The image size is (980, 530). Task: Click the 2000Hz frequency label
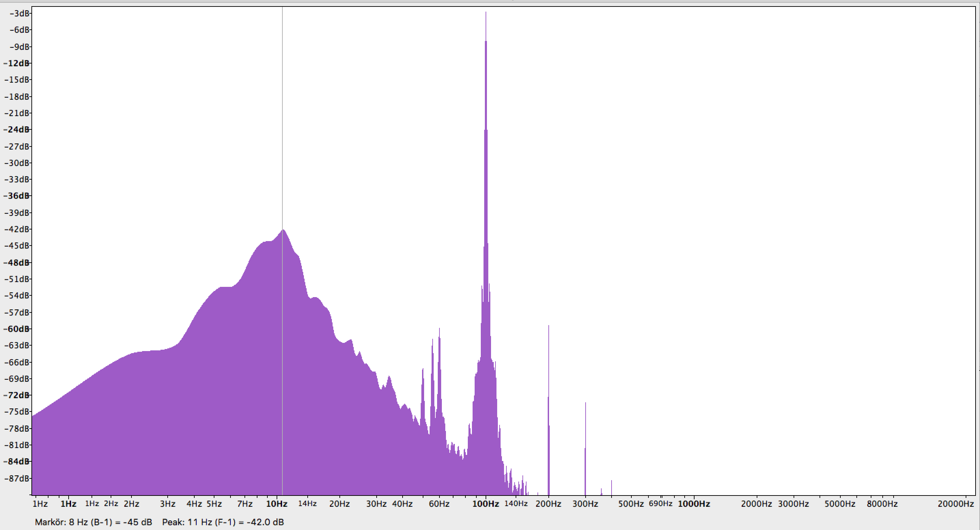click(756, 504)
